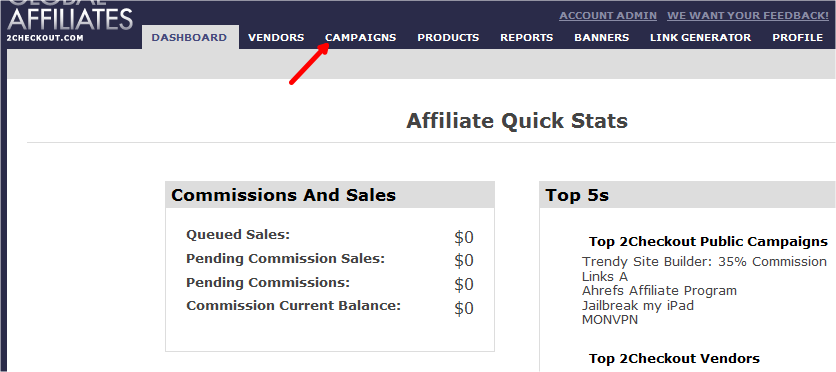The height and width of the screenshot is (372, 836).
Task: Open the Reports tab
Action: [527, 37]
